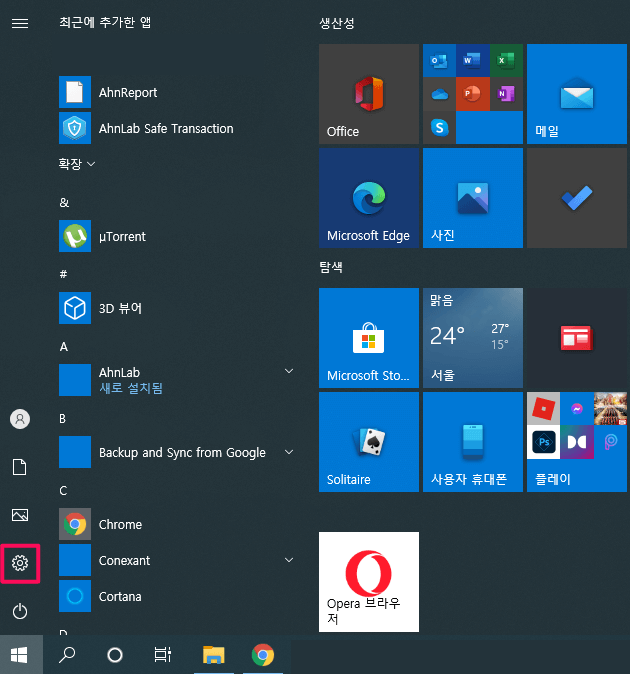Launch Cortana from app list
This screenshot has width=630, height=674.
(176, 596)
